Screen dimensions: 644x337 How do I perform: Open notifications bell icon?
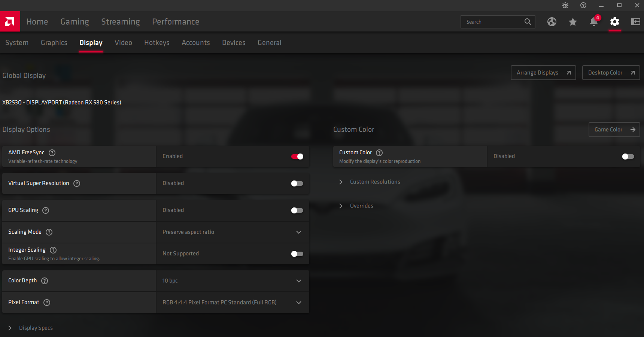tap(594, 22)
